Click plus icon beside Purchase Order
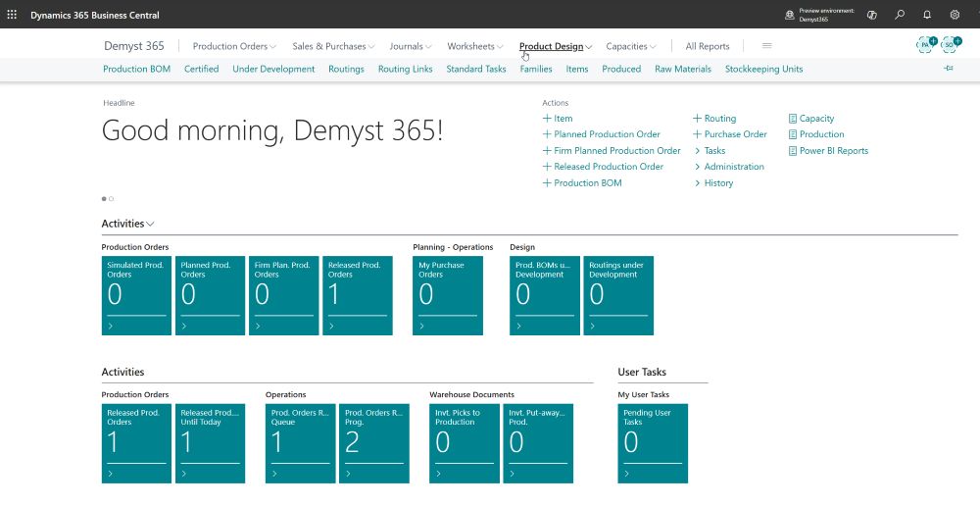The height and width of the screenshot is (506, 980). (698, 134)
